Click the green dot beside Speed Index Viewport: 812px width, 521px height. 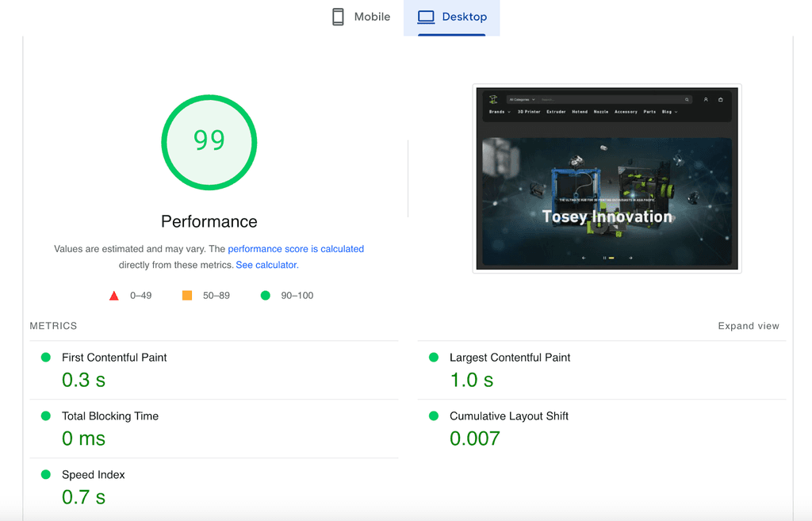coord(45,474)
